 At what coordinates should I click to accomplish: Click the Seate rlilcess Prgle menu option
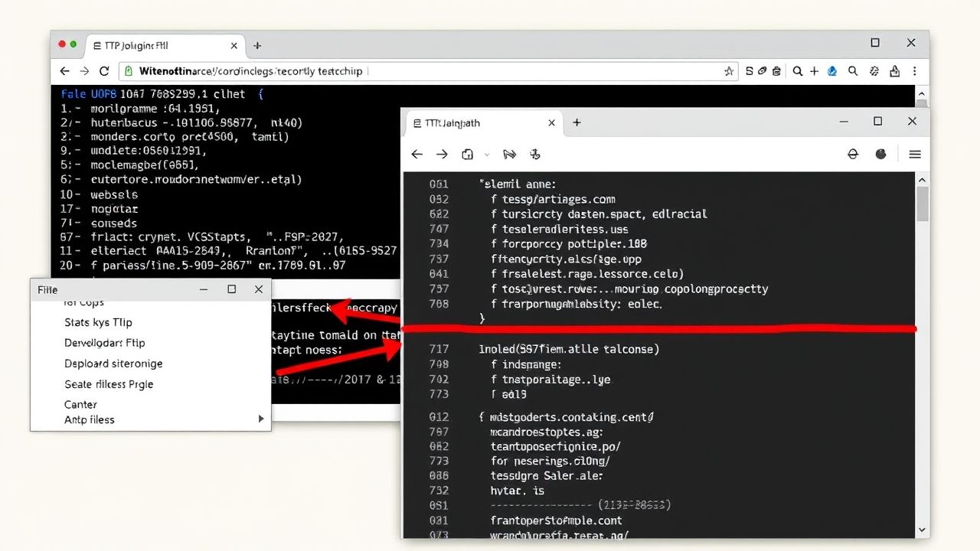[109, 384]
